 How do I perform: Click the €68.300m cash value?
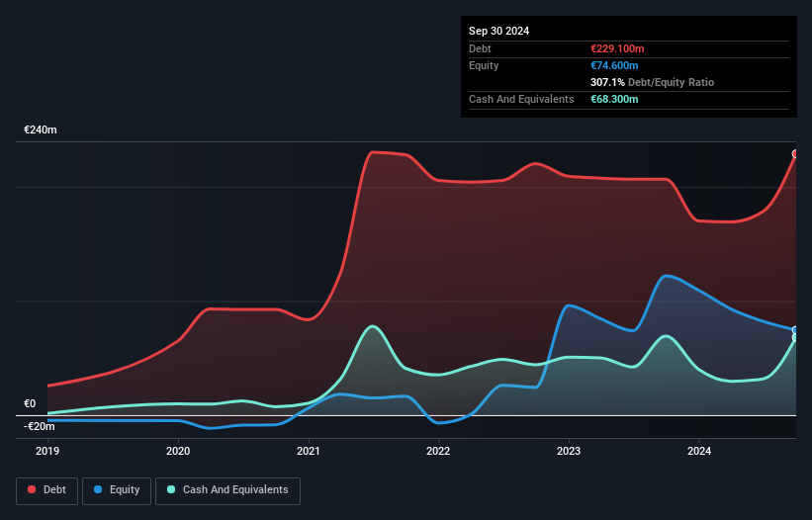point(614,99)
